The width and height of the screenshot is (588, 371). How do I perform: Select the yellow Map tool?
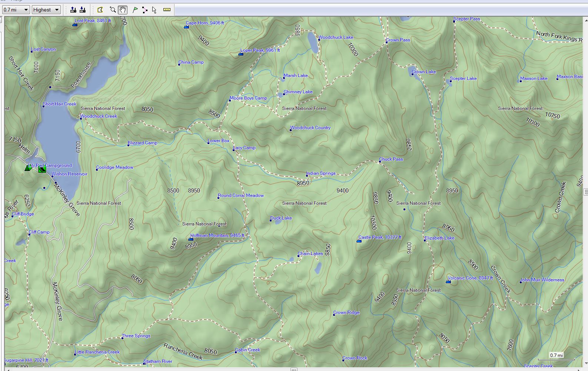pyautogui.click(x=100, y=10)
